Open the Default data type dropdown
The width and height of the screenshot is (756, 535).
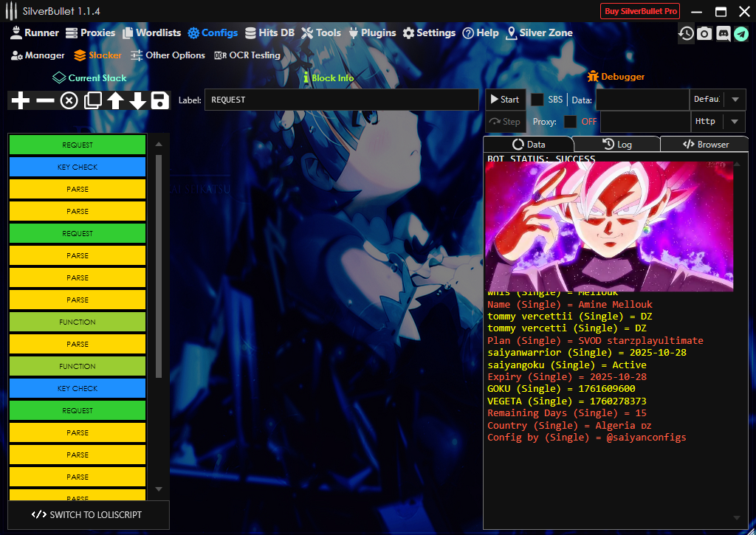click(718, 100)
